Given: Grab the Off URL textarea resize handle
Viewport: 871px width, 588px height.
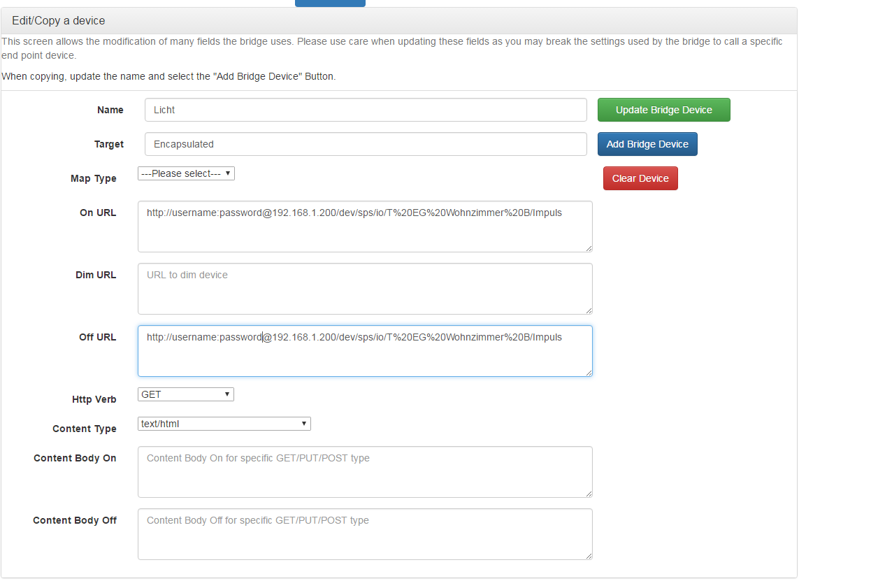Looking at the screenshot, I should tap(589, 373).
